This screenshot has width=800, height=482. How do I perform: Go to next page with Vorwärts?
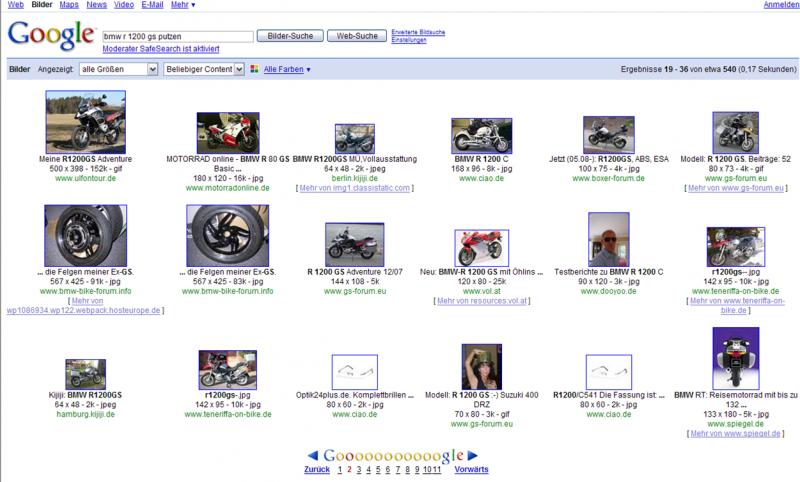471,469
